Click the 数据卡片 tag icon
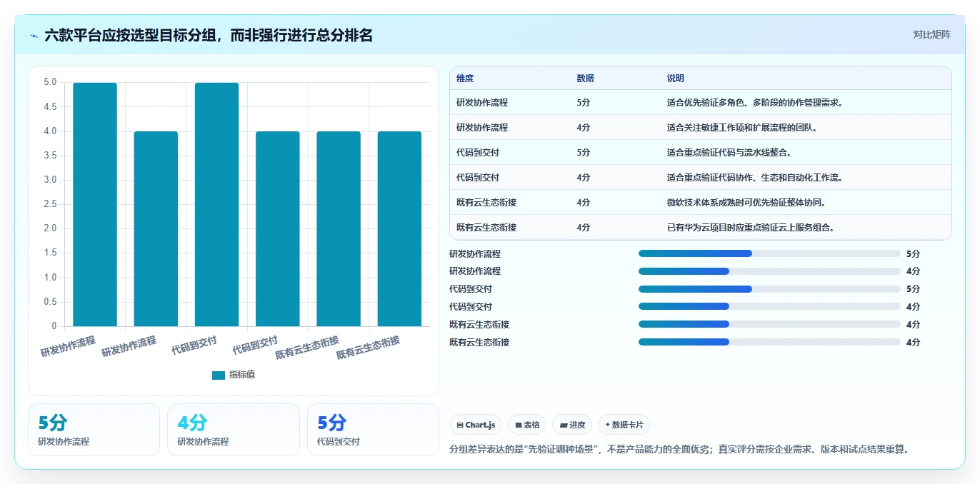Viewport: 980px width, 484px height. pos(608,425)
